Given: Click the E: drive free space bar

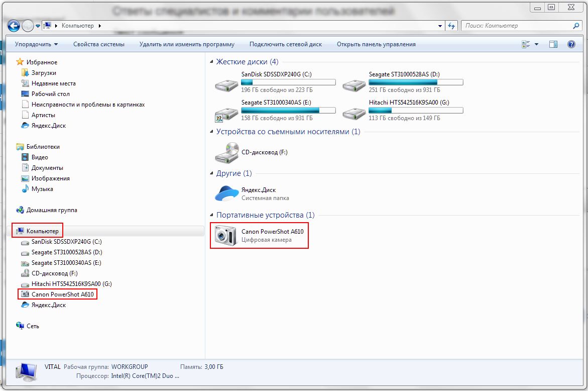Looking at the screenshot, I should pyautogui.click(x=288, y=111).
